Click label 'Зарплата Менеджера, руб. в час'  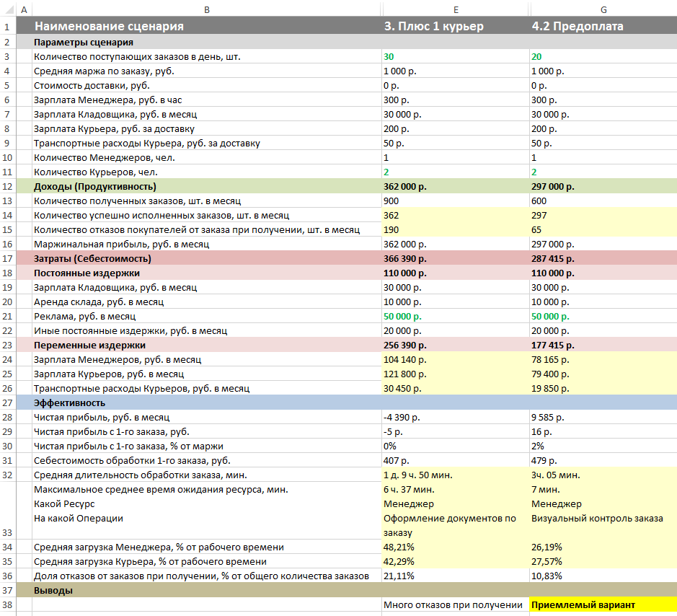108,100
